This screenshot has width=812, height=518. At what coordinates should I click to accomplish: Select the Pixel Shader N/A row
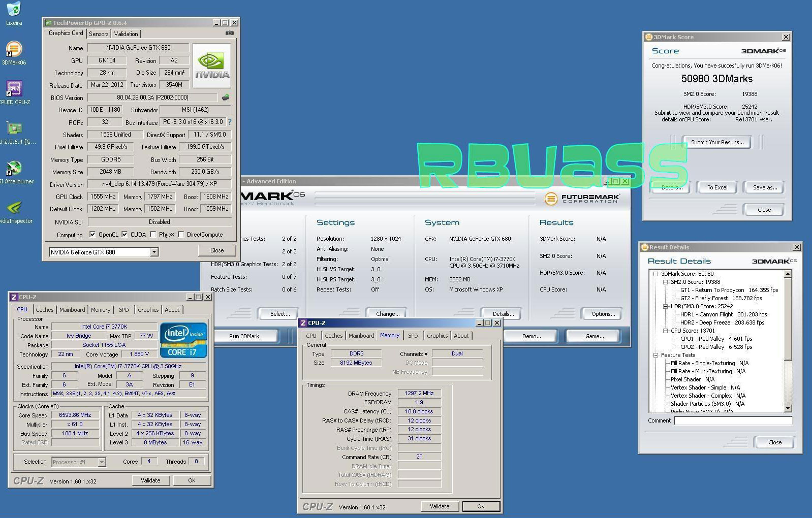click(x=693, y=379)
